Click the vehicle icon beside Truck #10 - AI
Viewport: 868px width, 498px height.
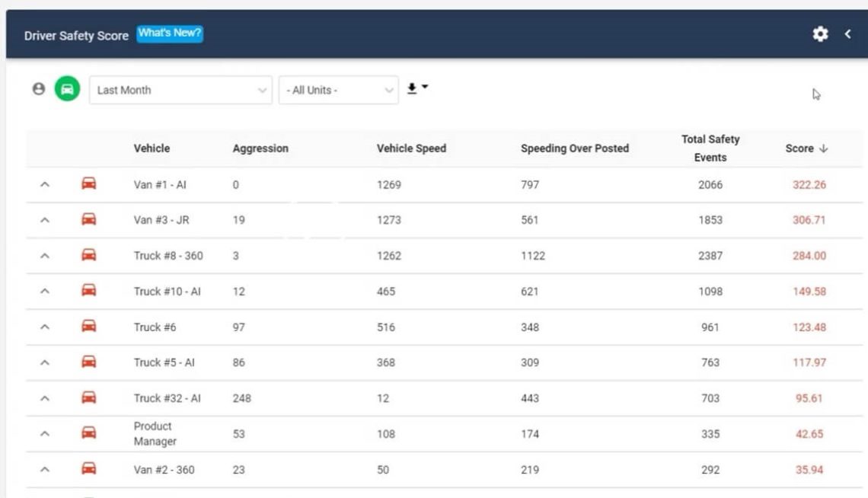point(88,291)
